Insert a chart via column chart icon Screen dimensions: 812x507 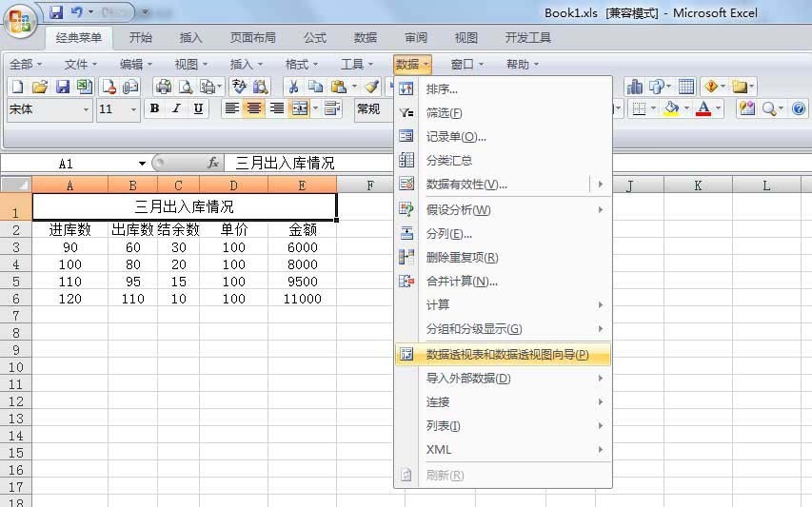coord(634,87)
